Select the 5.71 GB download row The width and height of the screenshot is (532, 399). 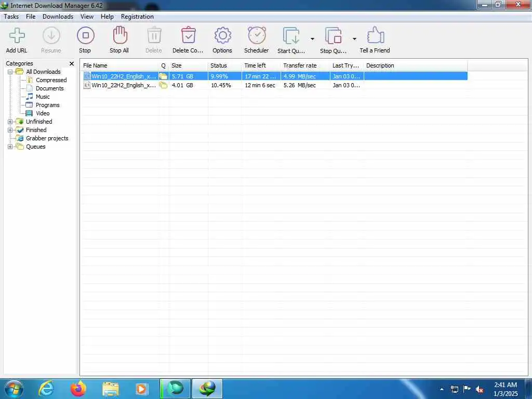click(x=275, y=76)
